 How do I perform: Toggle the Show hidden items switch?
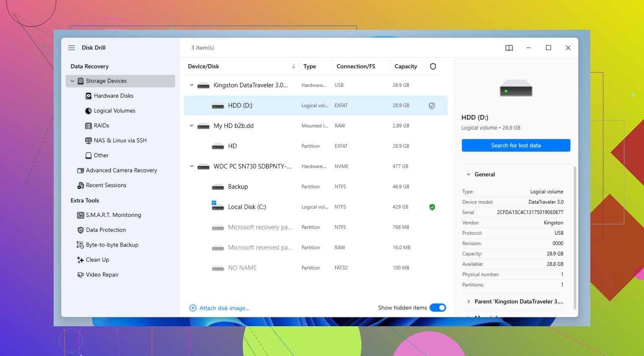[438, 308]
